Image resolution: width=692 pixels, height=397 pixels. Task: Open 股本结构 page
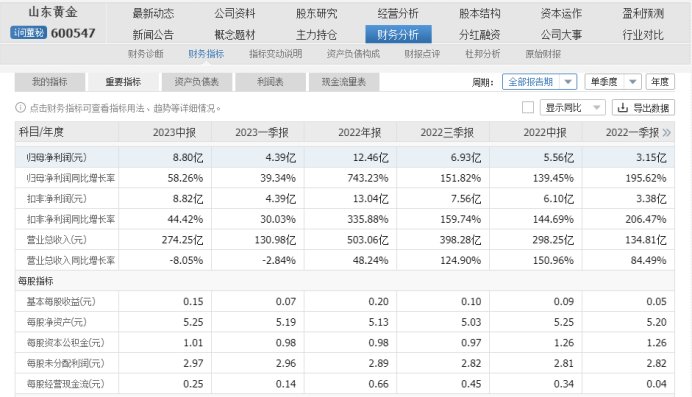point(480,14)
